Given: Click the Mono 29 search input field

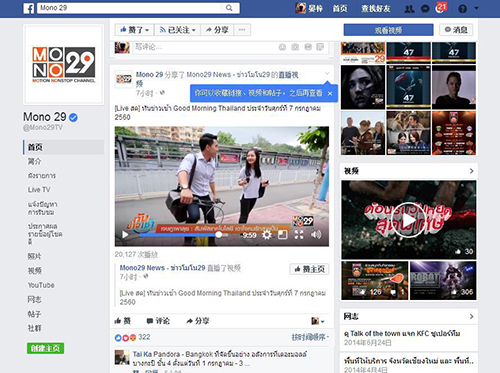Looking at the screenshot, I should coord(130,8).
